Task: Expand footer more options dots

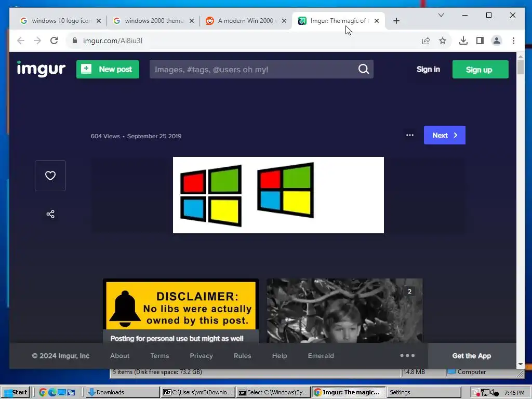Action: point(407,355)
